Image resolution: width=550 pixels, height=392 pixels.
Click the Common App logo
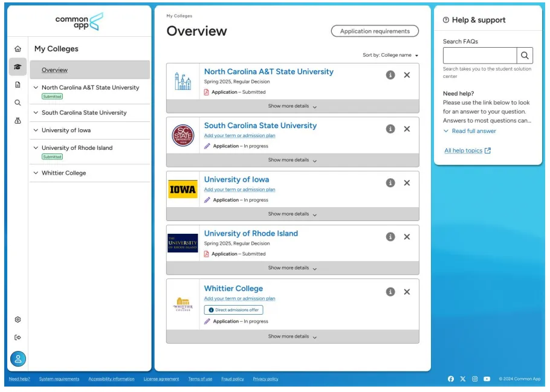pyautogui.click(x=79, y=22)
